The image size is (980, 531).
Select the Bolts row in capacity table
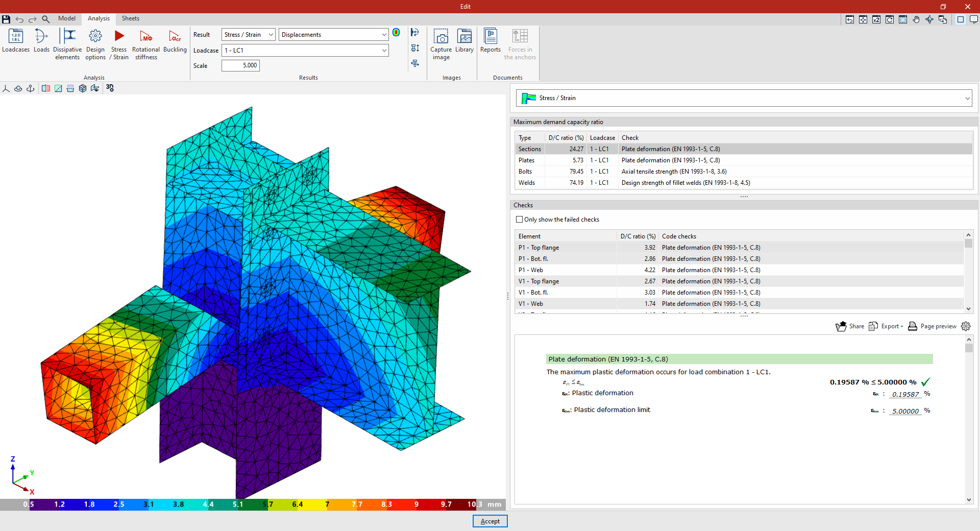[x=744, y=172]
